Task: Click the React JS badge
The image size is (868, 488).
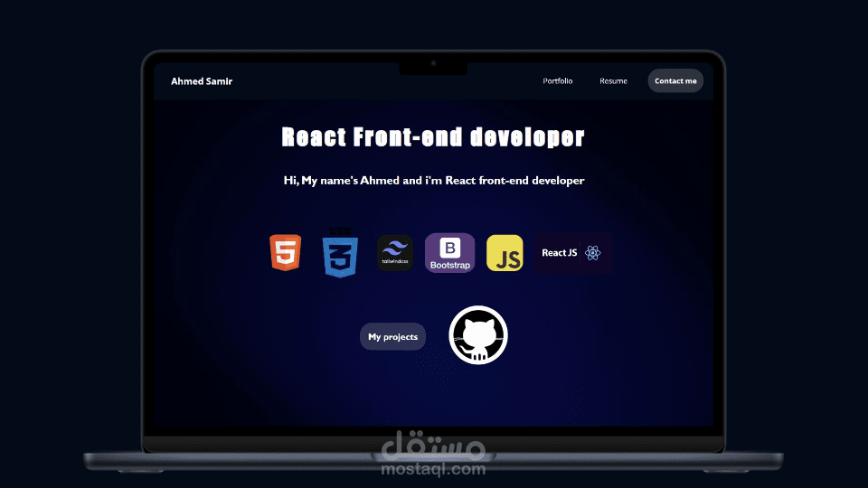Action: 573,253
